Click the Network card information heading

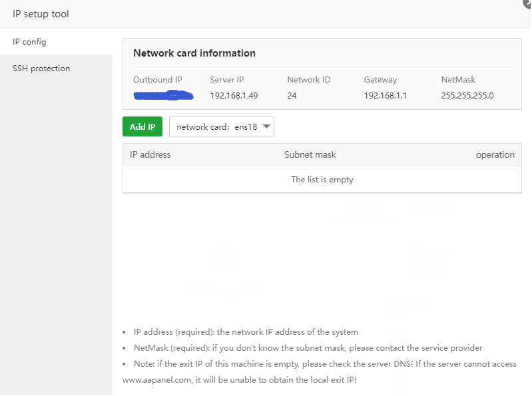[x=194, y=53]
